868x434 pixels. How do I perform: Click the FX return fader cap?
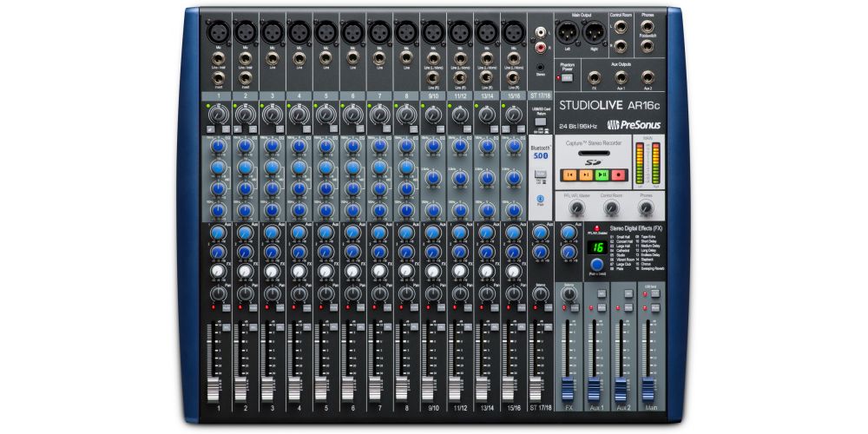click(568, 389)
